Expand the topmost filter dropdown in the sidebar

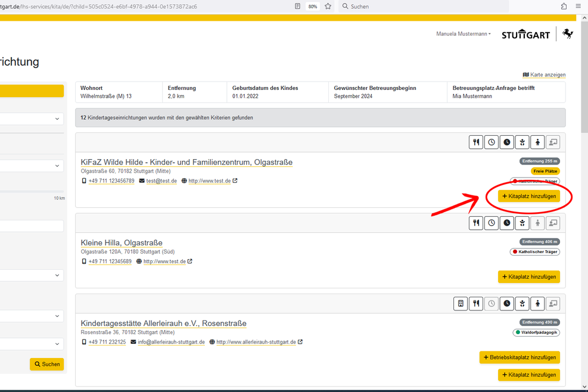32,119
